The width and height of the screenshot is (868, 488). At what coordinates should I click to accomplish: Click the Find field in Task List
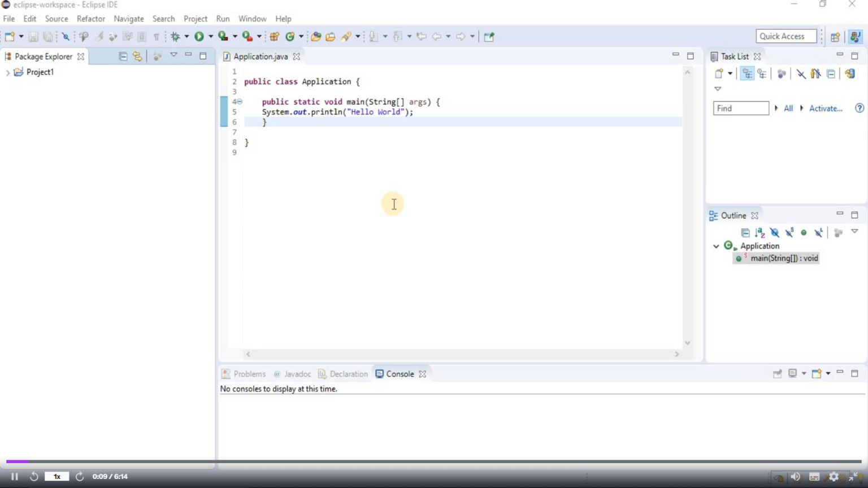(x=741, y=108)
